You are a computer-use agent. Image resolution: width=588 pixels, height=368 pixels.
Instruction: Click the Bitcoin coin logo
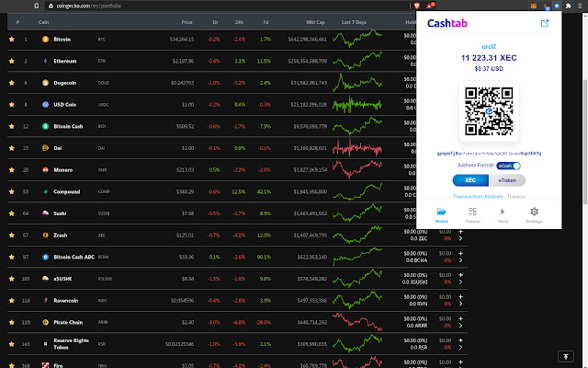(45, 39)
